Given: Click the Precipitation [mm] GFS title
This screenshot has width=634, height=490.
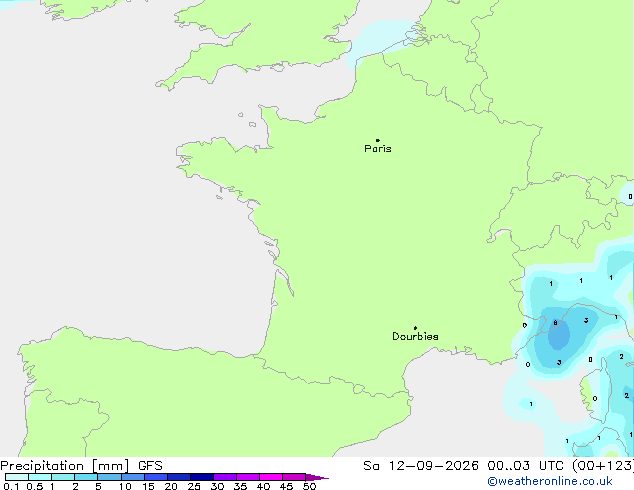Looking at the screenshot, I should pos(81,466).
